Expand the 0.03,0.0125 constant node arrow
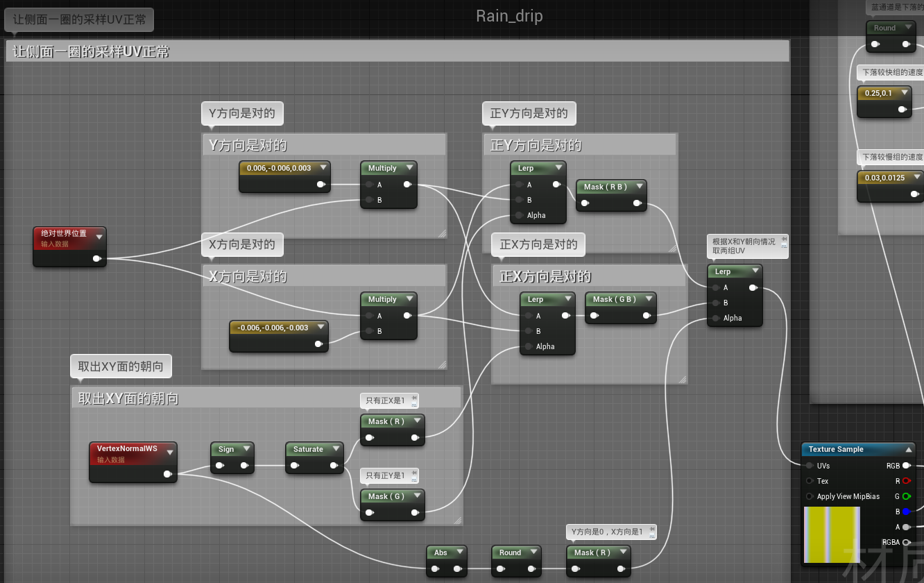 click(x=917, y=178)
